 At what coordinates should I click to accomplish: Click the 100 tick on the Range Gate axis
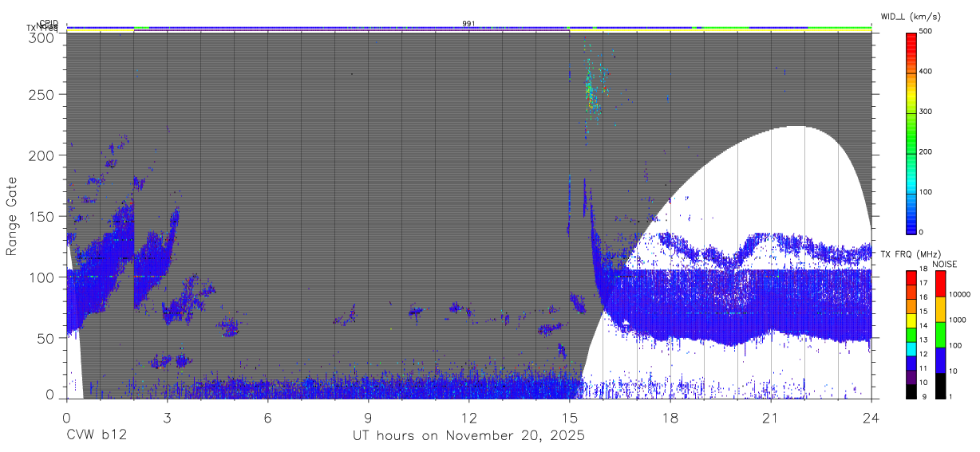[x=43, y=277]
